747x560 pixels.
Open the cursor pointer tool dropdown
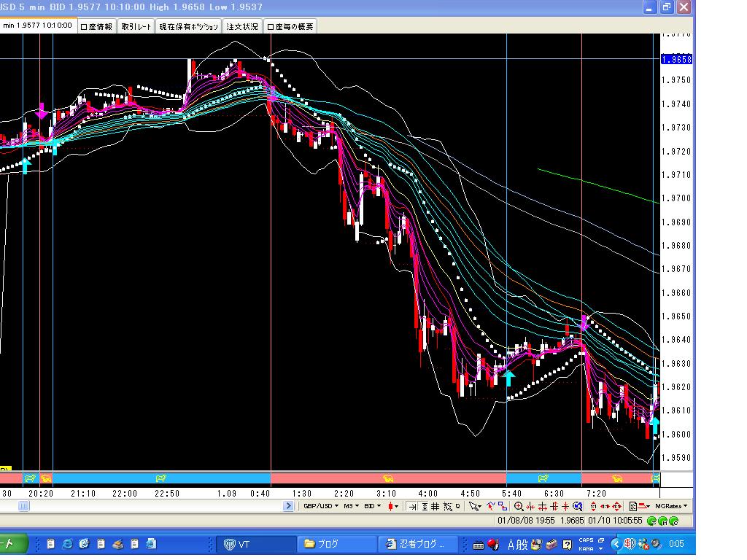[x=475, y=506]
